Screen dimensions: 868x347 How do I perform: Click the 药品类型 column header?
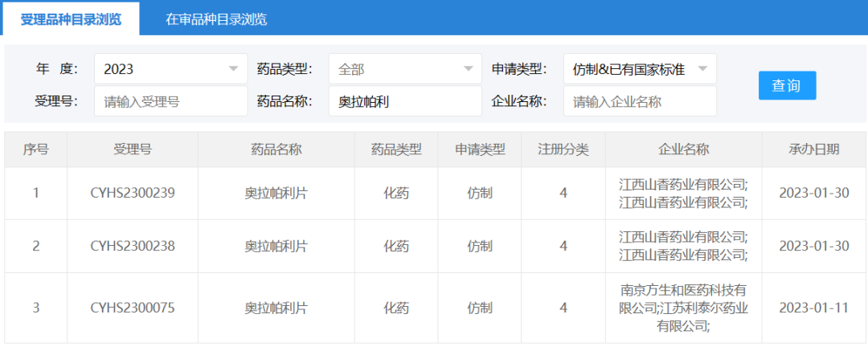(x=396, y=149)
